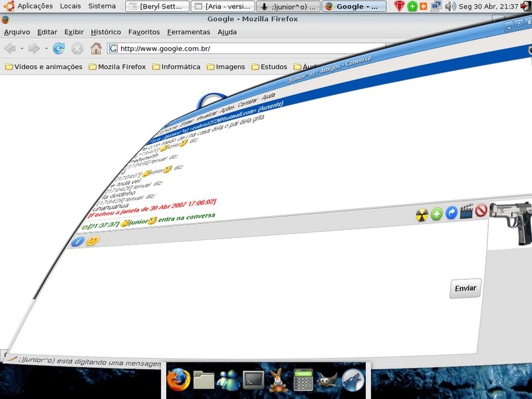Screen dimensions: 532x399
Task: Open back button history dropdown arrow
Action: tap(22, 49)
